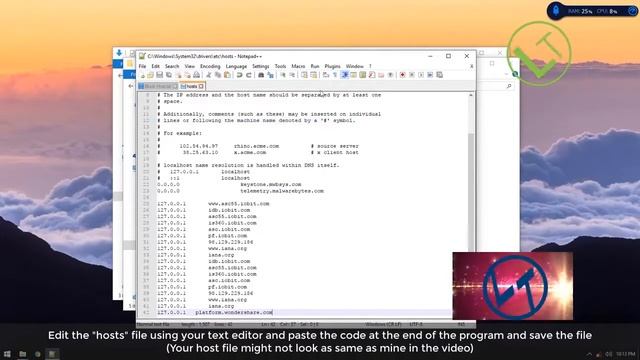This screenshot has width=640, height=360.
Task: Click the Print toolbar icon
Action: (x=196, y=75)
